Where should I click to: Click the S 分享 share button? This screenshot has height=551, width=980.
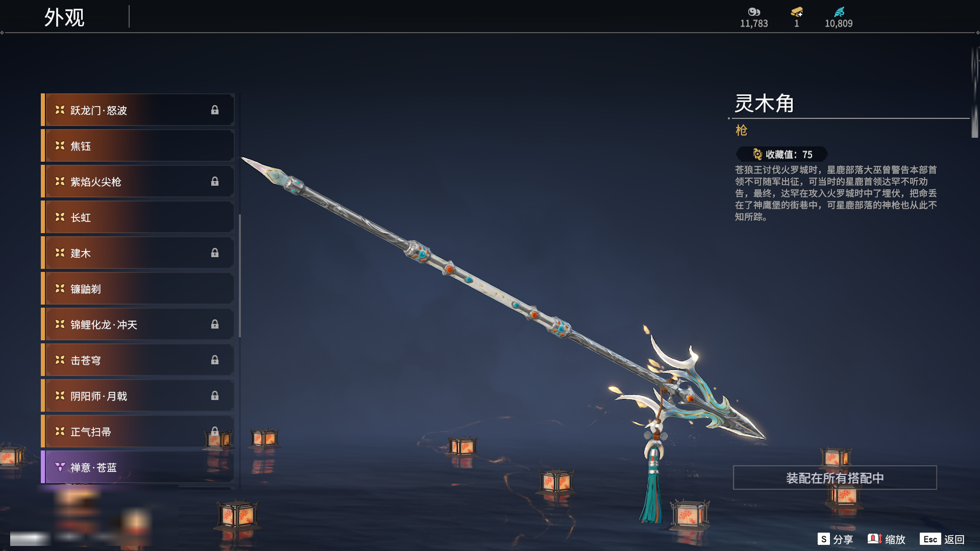click(835, 539)
